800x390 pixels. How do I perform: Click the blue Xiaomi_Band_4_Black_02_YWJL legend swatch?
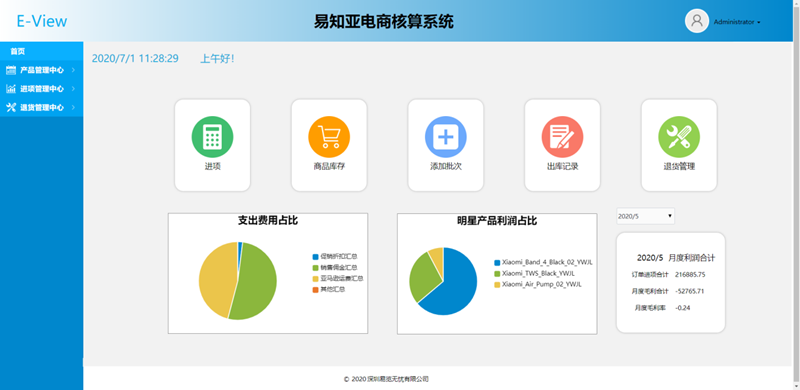pyautogui.click(x=497, y=262)
